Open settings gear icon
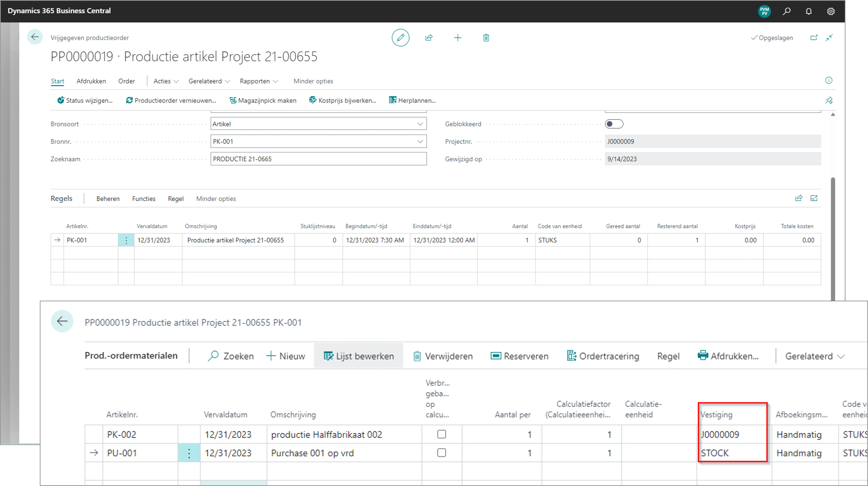 tap(831, 11)
